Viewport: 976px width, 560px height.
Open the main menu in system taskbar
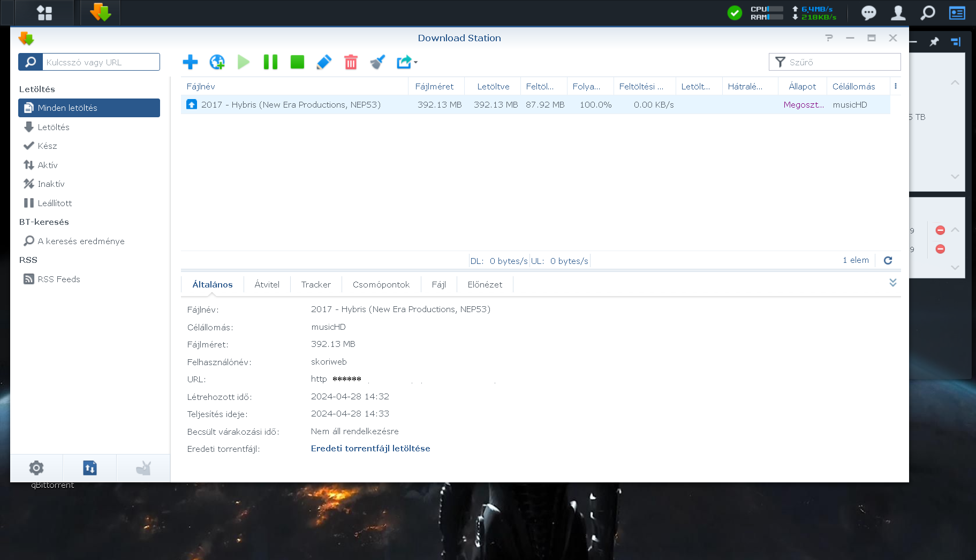tap(44, 13)
